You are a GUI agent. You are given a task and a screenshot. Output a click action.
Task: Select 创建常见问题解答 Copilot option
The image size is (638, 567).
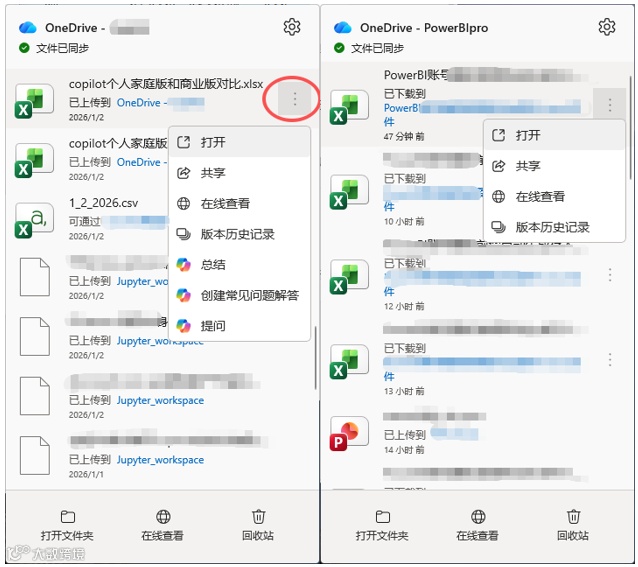pos(240,295)
